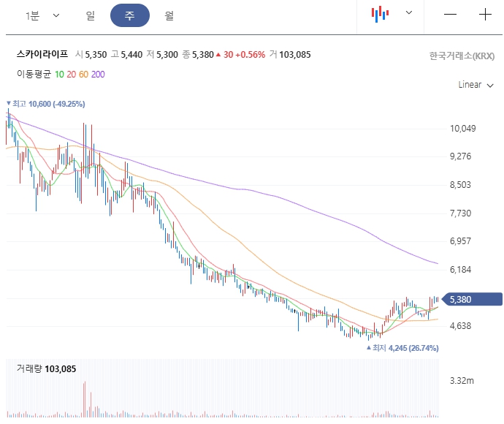The height and width of the screenshot is (424, 504).
Task: Switch to the 월 monthly chart tab
Action: tap(169, 15)
